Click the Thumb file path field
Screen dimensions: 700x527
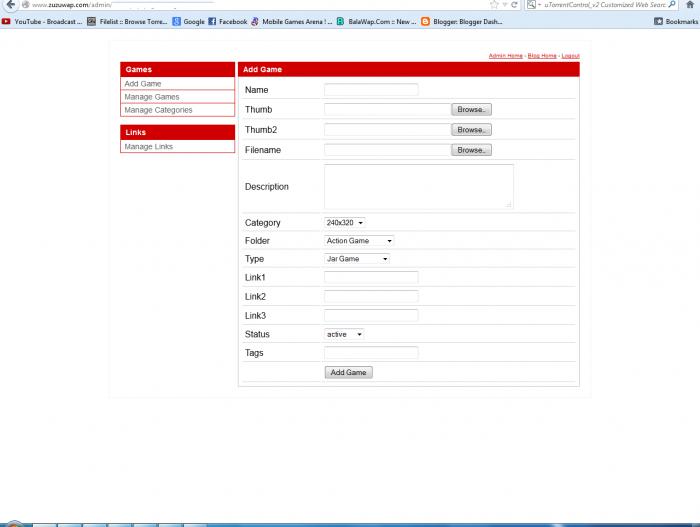coord(388,109)
